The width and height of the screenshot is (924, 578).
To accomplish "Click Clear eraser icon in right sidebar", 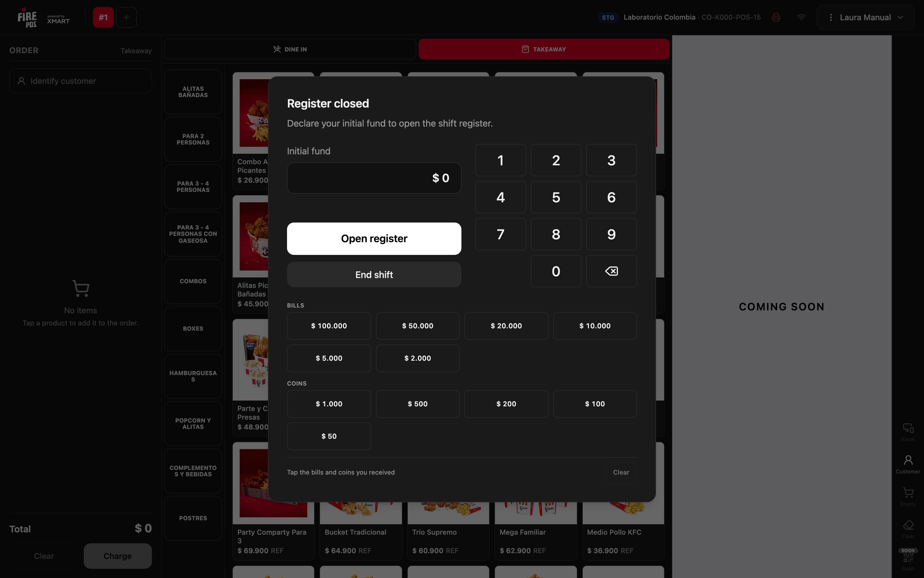I will 908,529.
